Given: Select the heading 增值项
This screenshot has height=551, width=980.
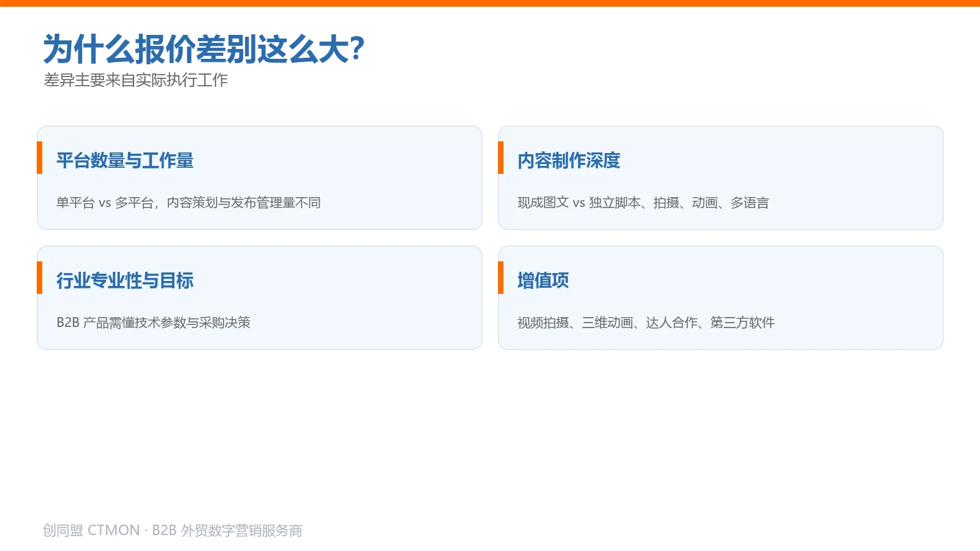Looking at the screenshot, I should coord(543,280).
